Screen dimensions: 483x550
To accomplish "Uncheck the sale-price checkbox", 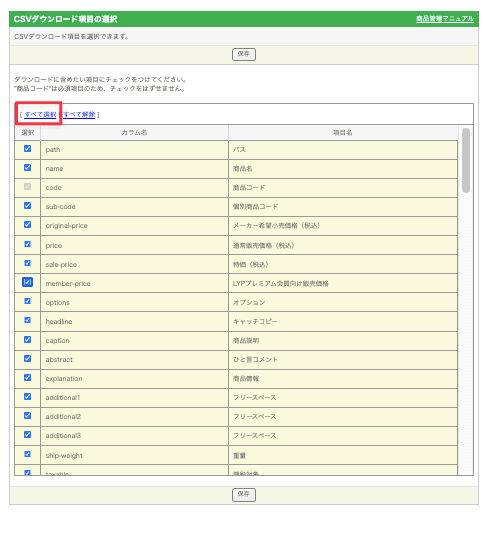I will (x=27, y=263).
